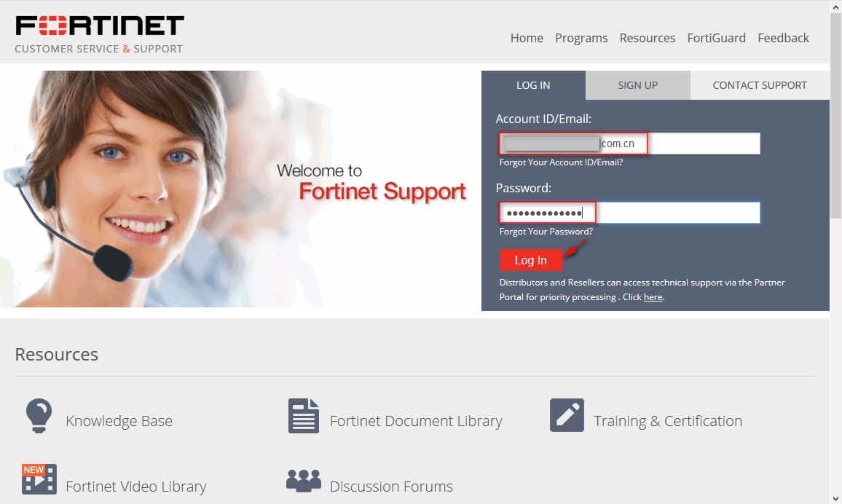Open the Training & Certification link
The image size is (842, 504).
[x=668, y=421]
